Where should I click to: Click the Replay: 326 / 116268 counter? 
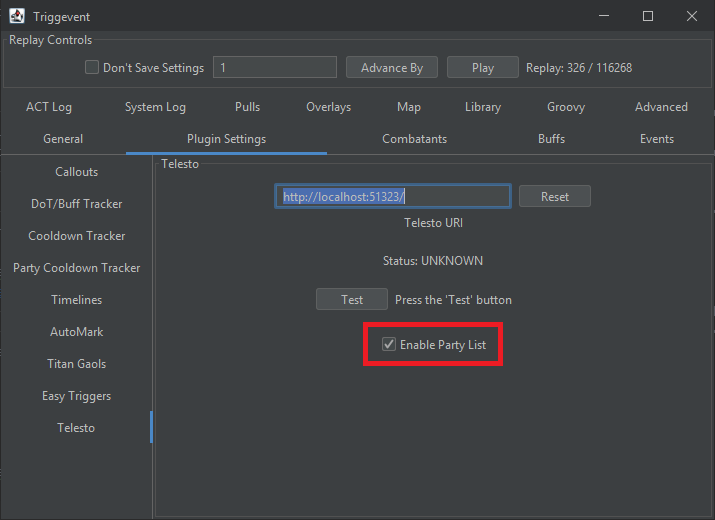click(579, 68)
